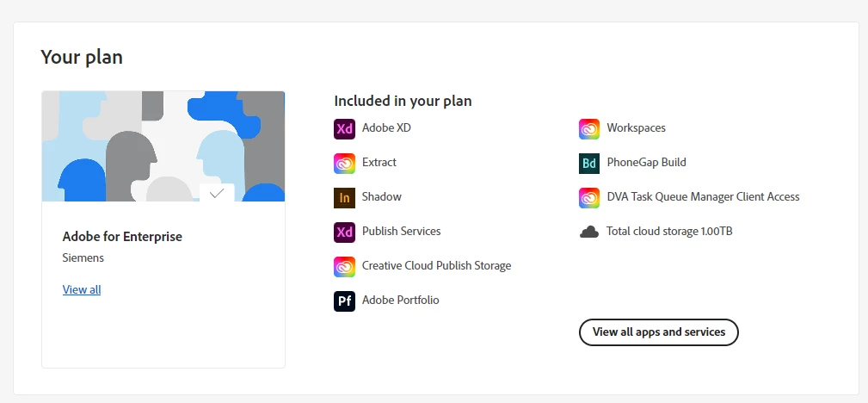This screenshot has width=868, height=403.
Task: Click the Shadow app icon
Action: pos(344,198)
